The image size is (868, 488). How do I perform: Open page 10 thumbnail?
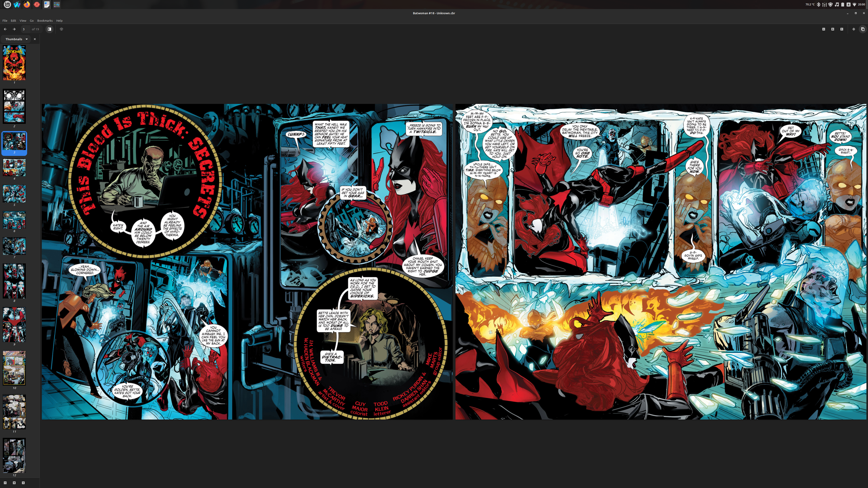[14, 368]
